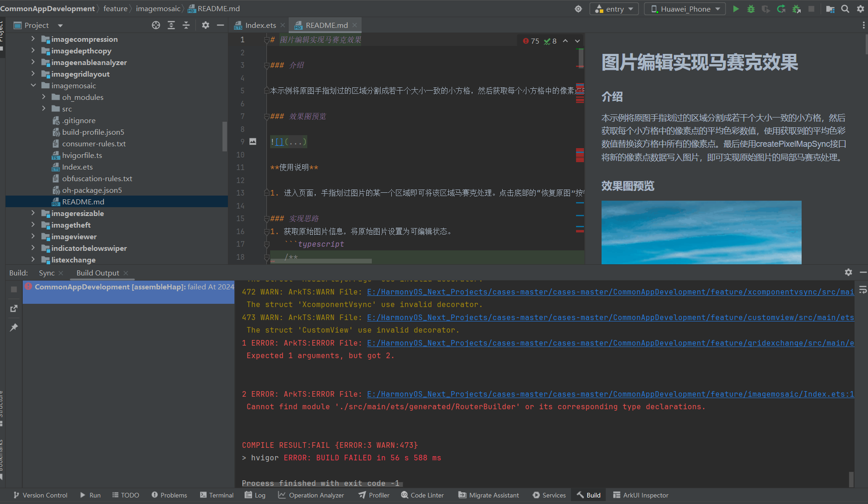Open customview warning file link
The height and width of the screenshot is (504, 868).
[610, 317]
